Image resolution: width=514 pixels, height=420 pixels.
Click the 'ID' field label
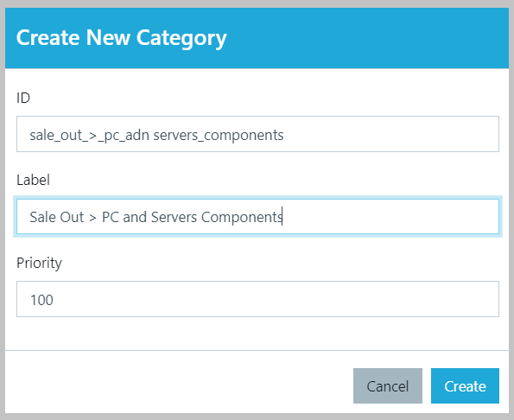click(x=23, y=98)
